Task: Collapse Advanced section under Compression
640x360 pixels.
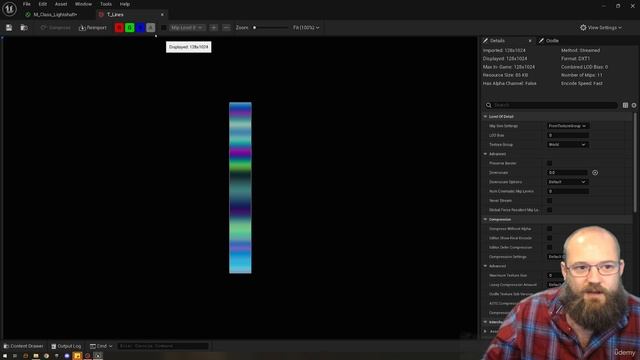Action: (486, 266)
